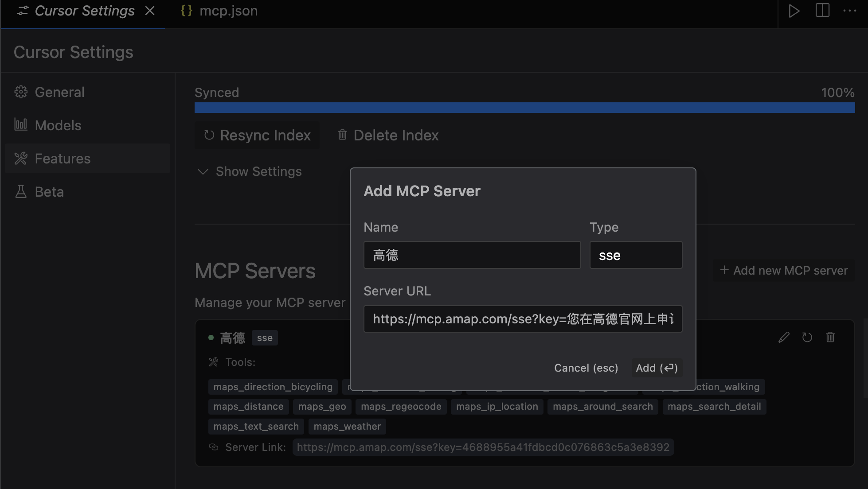The image size is (868, 489).
Task: Click the 100% sync percentage text
Action: [x=837, y=93]
